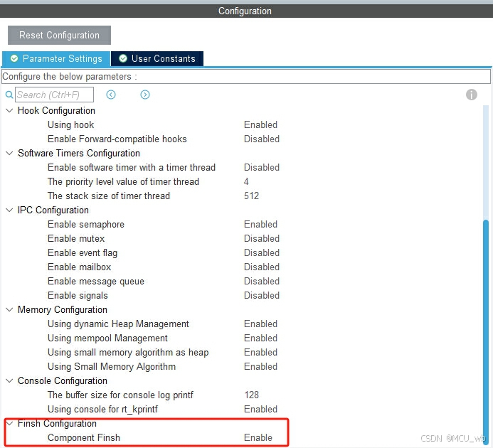Select the Enable mailbox label
Screen dimensions: 493x448
(x=79, y=267)
